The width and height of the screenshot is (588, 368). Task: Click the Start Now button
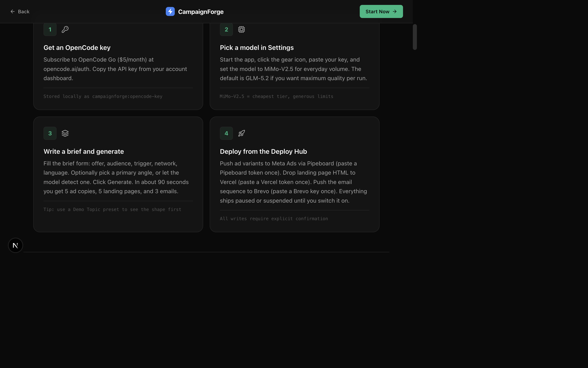click(381, 11)
